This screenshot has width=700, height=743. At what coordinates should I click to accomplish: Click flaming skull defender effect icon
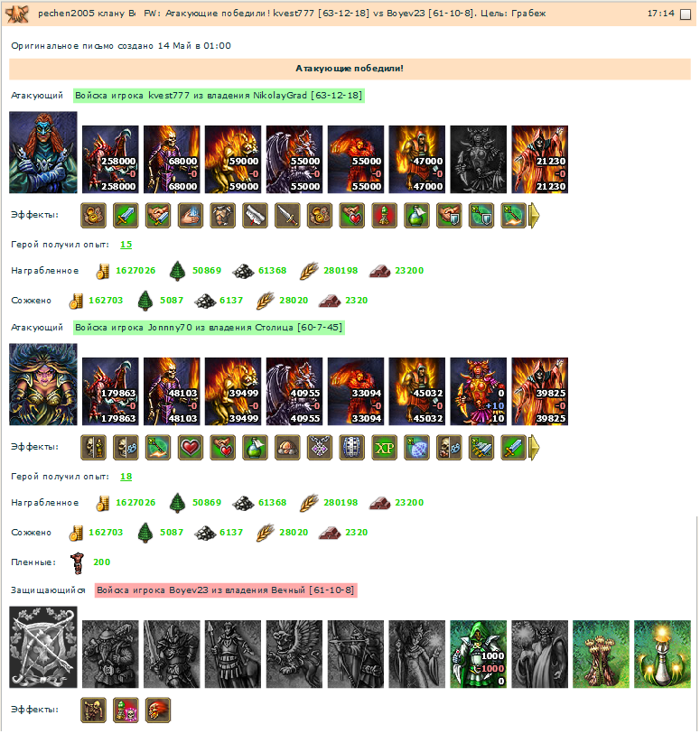158,710
